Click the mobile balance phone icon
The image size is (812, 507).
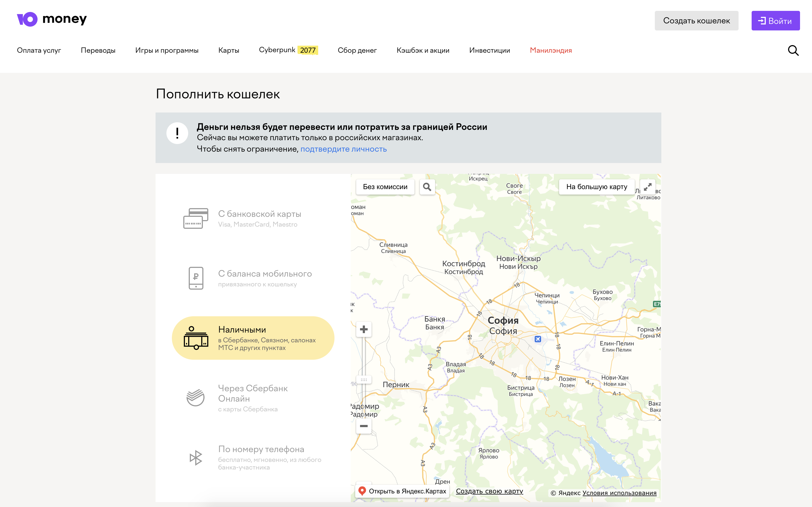click(x=196, y=278)
